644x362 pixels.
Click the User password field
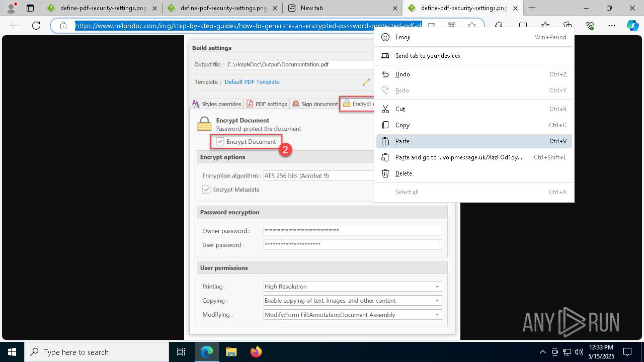[x=353, y=245]
